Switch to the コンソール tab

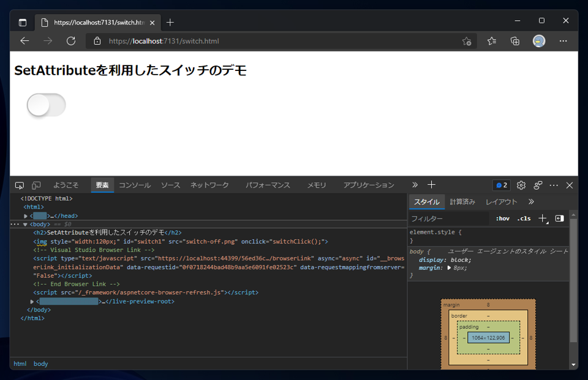coord(135,185)
